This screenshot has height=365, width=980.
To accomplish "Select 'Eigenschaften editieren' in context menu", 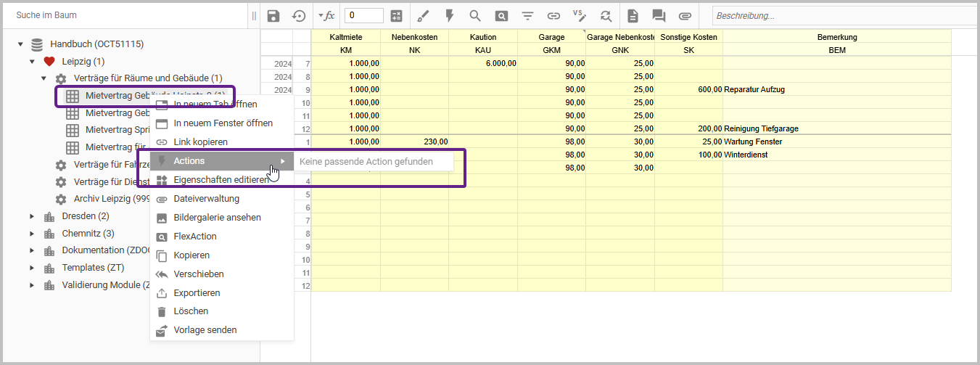I will pos(221,180).
